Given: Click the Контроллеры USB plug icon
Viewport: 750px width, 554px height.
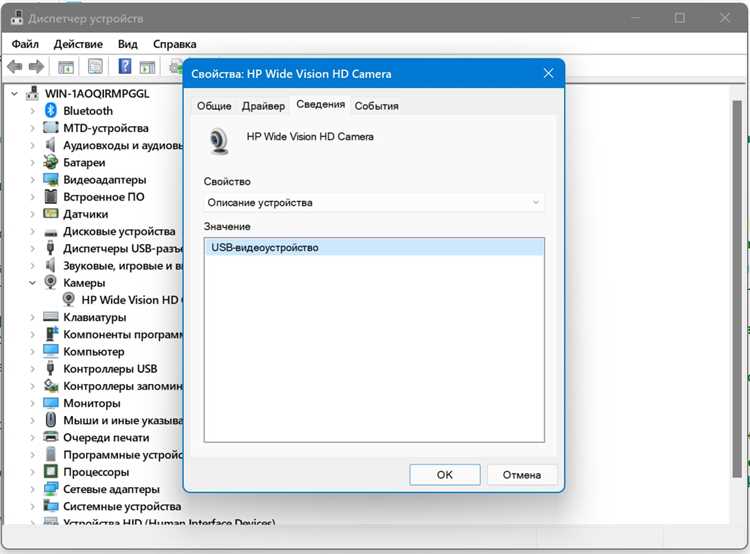Looking at the screenshot, I should [51, 368].
